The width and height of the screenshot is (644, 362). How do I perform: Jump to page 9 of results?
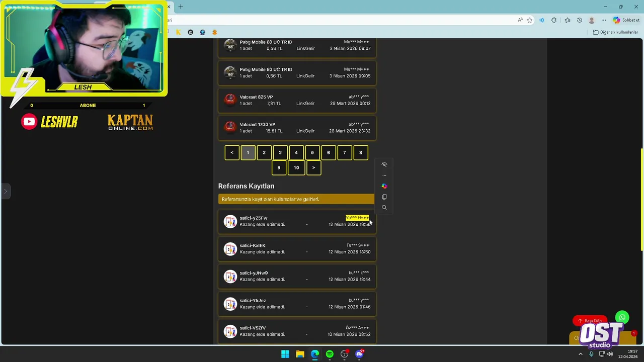point(279,168)
